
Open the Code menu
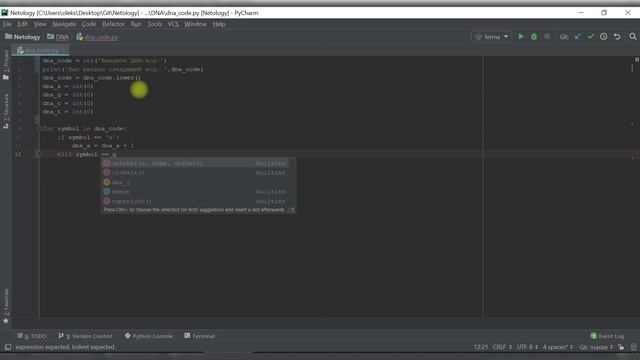click(89, 24)
